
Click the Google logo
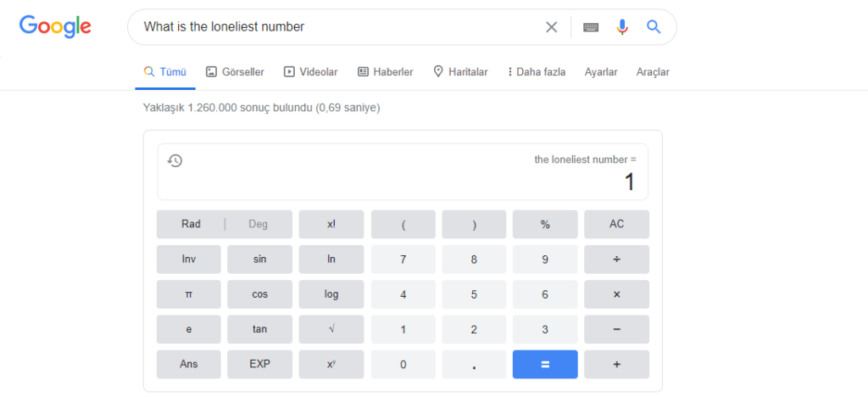[55, 26]
